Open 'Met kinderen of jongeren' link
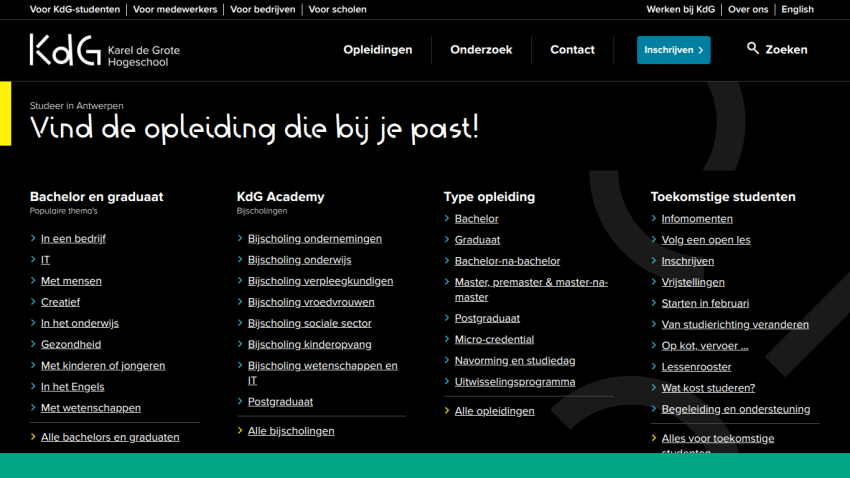Viewport: 850px width, 478px height. [x=103, y=365]
